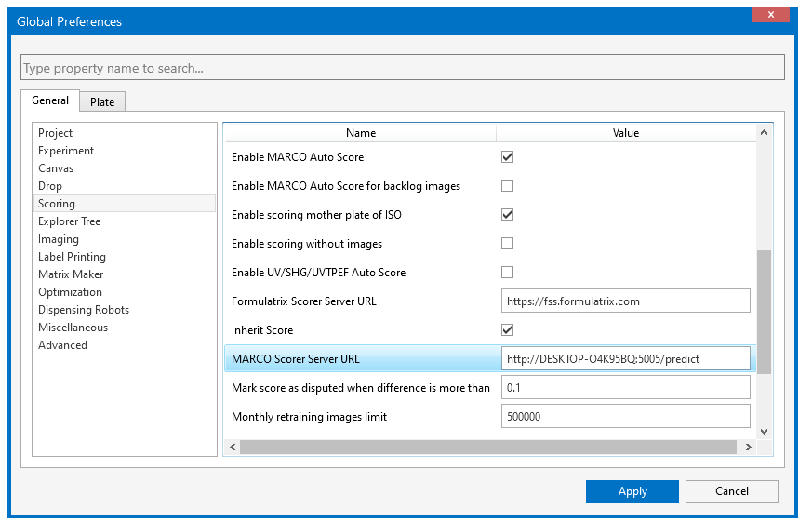Screen dimensions: 812x522
Task: Click the Apply button
Action: pyautogui.click(x=632, y=491)
